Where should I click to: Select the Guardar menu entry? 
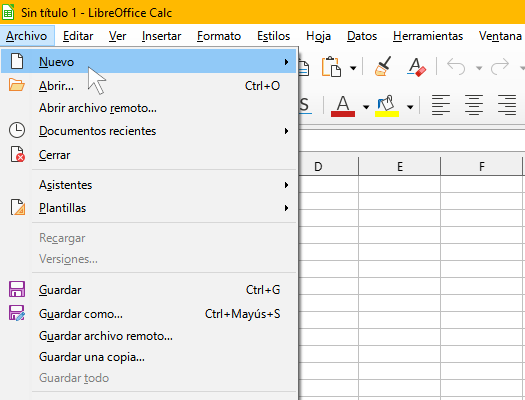[x=149, y=290]
